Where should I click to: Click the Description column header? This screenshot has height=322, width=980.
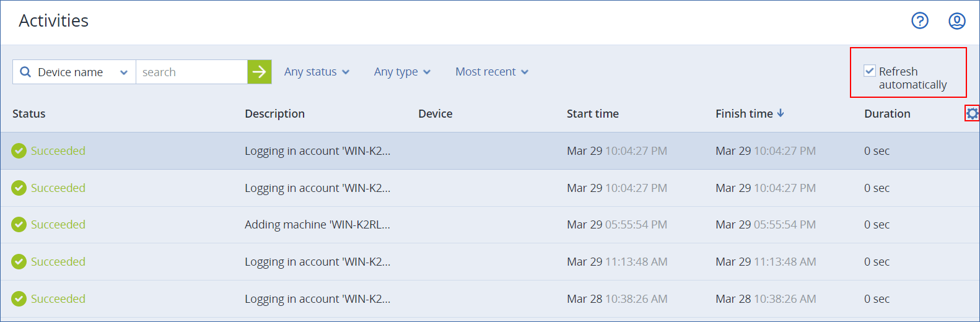274,113
